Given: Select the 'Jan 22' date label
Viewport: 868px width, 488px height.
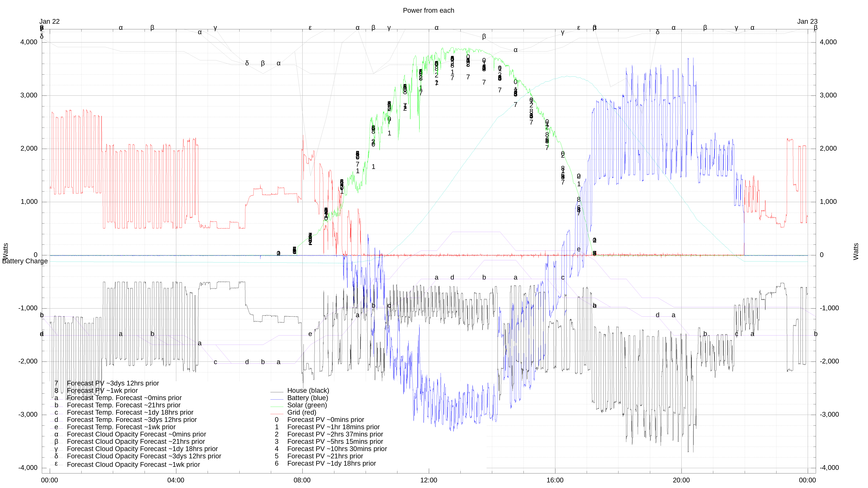Looking at the screenshot, I should 50,22.
